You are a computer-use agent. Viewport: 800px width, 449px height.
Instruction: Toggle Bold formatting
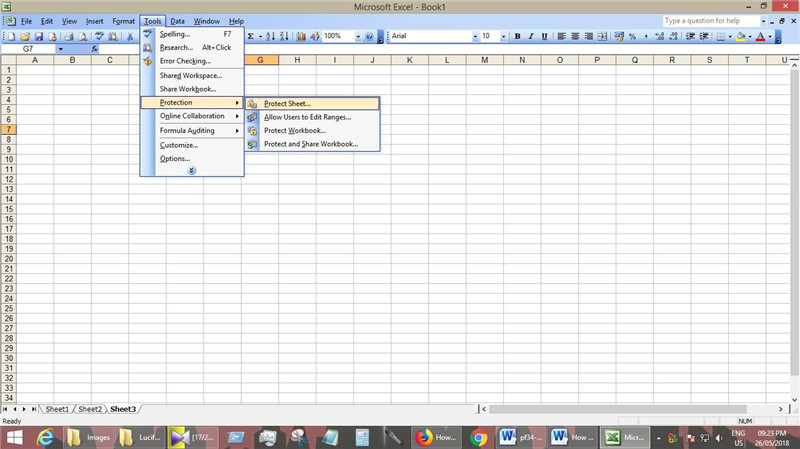click(x=517, y=36)
